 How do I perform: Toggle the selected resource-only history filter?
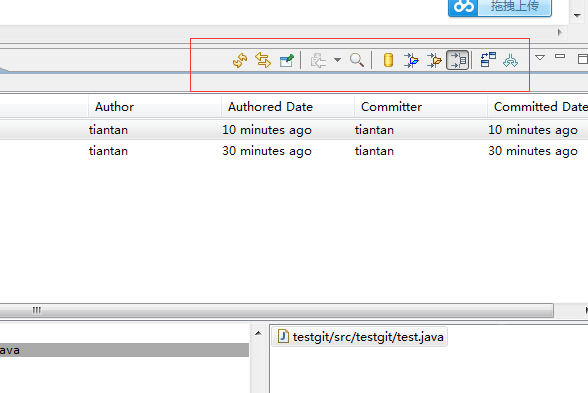pos(458,60)
